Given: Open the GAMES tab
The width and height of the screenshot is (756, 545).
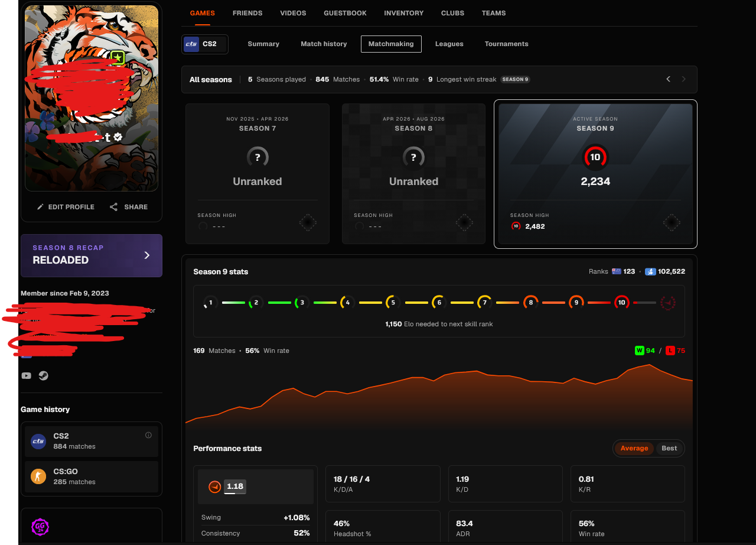Looking at the screenshot, I should tap(203, 13).
